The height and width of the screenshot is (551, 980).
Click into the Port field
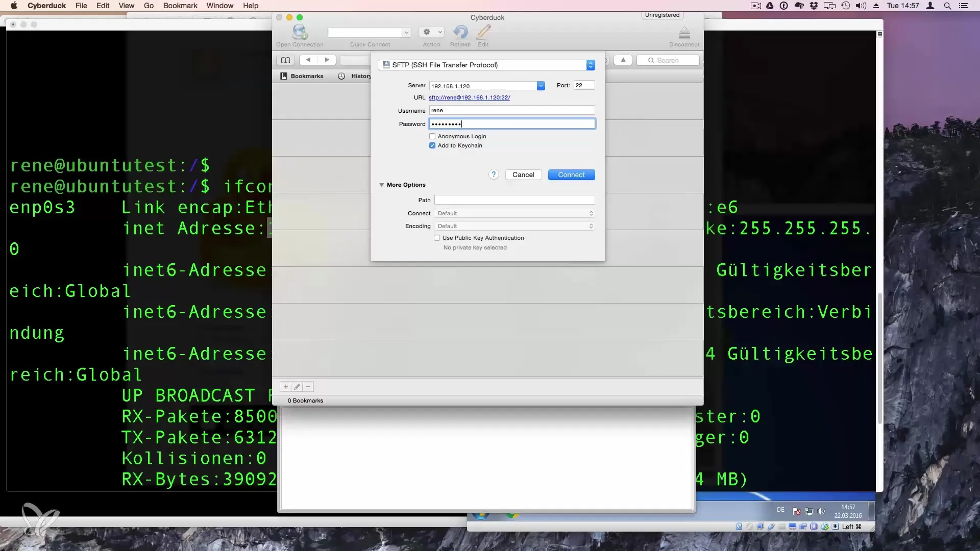(584, 85)
